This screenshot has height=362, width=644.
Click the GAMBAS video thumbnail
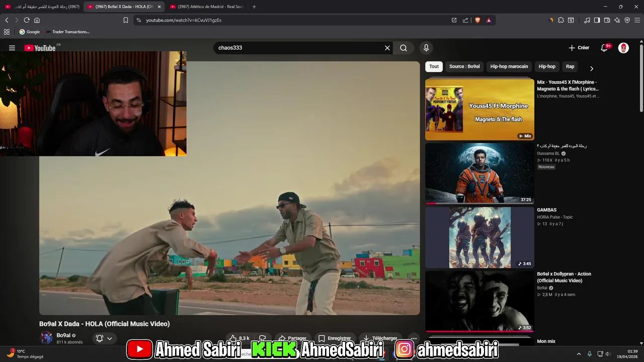479,237
